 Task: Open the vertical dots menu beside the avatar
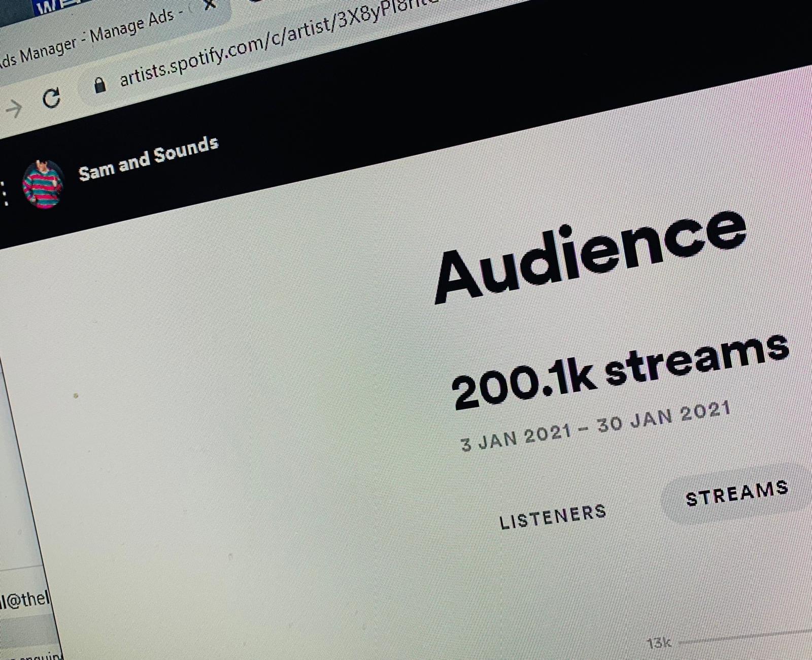(x=6, y=194)
